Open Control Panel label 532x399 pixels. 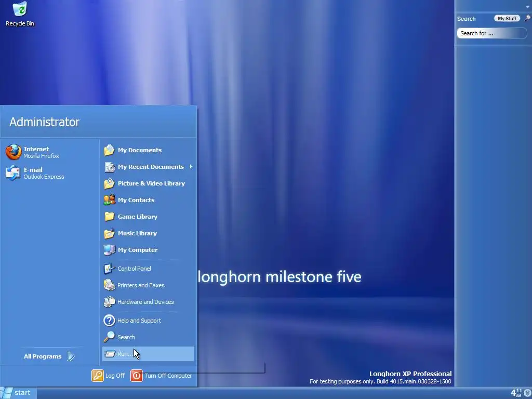tap(134, 269)
